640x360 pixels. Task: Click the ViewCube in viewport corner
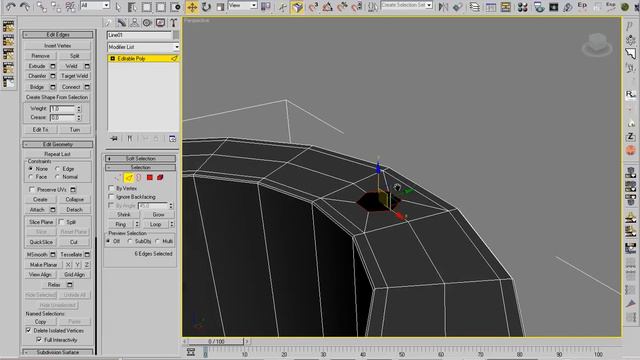597,44
